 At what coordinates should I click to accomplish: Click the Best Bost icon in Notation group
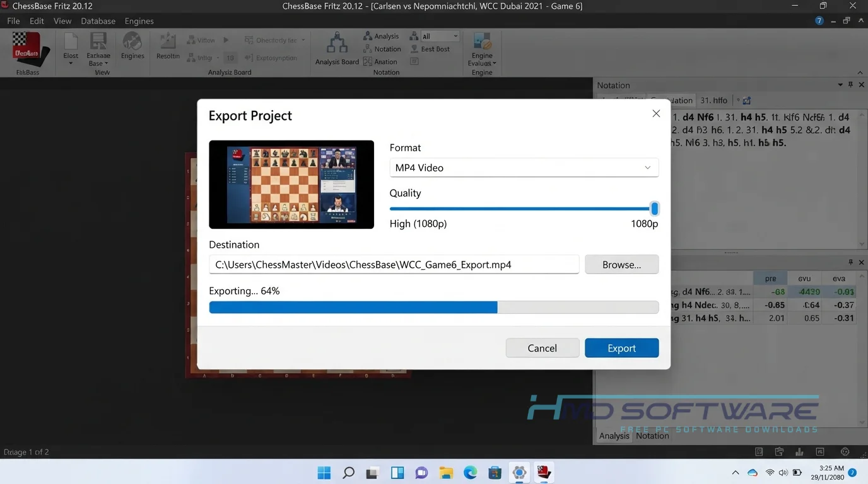(x=414, y=49)
